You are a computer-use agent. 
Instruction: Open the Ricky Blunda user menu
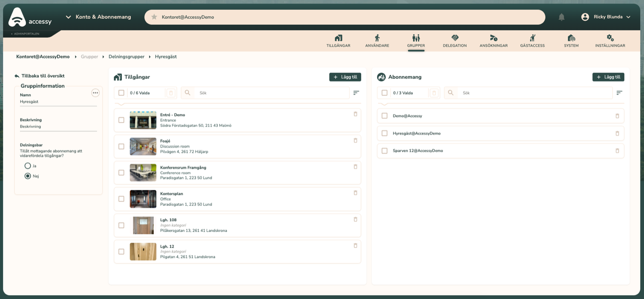click(606, 17)
